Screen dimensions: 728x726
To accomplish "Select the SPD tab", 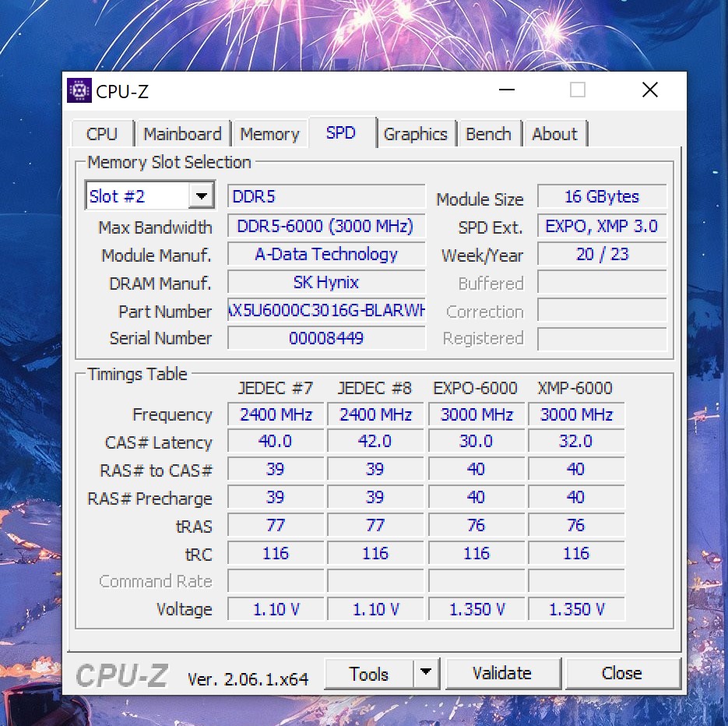I will click(341, 132).
